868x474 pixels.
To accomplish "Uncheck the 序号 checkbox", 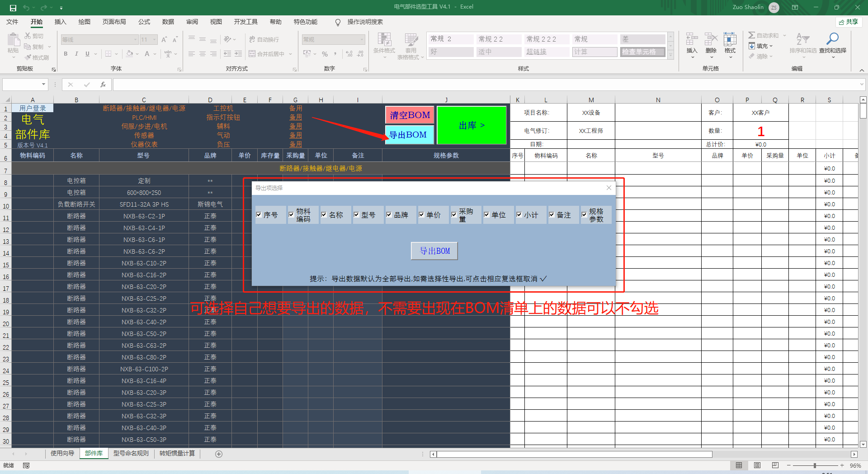I will (259, 215).
